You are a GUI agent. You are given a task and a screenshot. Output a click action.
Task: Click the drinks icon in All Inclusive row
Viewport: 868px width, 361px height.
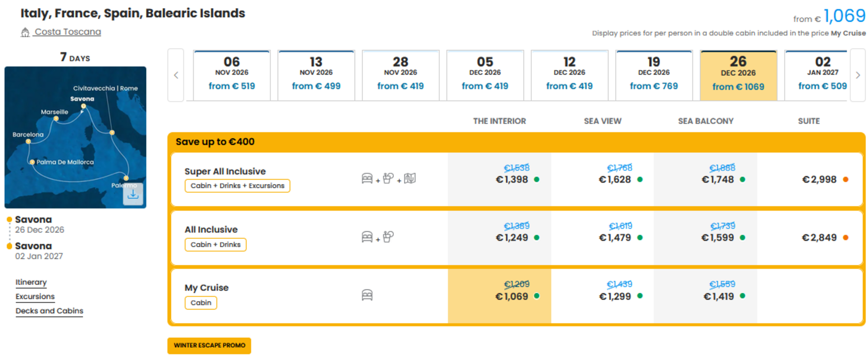pos(388,237)
